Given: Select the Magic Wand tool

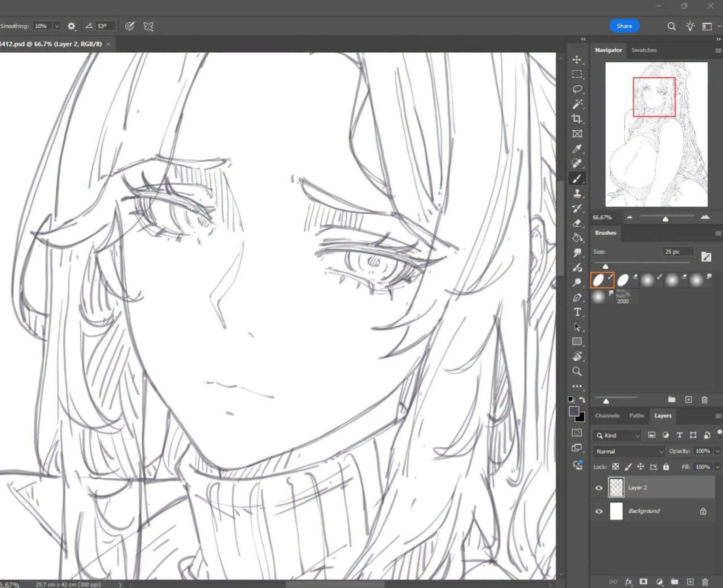Looking at the screenshot, I should (x=577, y=104).
